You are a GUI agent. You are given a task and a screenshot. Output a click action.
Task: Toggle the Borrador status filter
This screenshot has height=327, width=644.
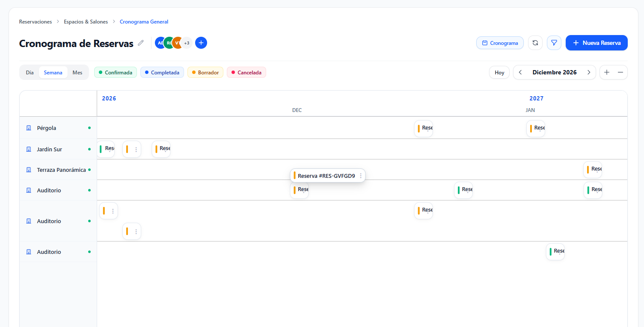click(x=205, y=72)
